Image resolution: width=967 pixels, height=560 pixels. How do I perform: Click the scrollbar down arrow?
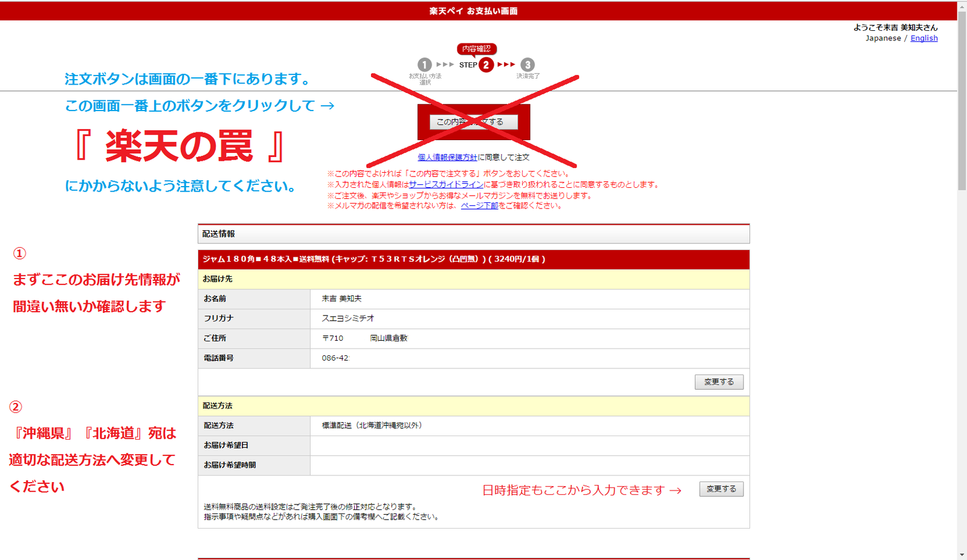point(962,555)
